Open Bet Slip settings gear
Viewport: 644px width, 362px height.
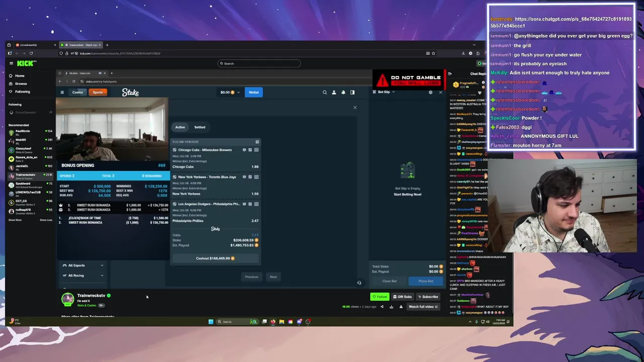(x=430, y=92)
